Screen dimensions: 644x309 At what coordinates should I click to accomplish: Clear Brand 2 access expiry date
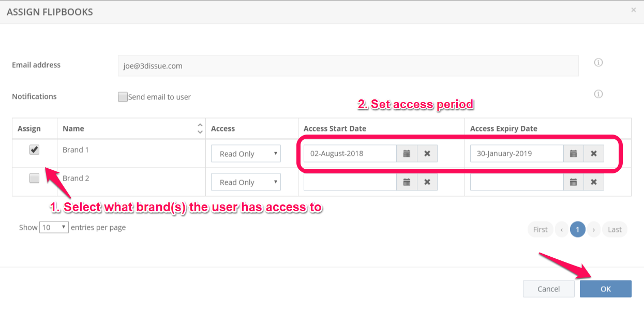[594, 182]
